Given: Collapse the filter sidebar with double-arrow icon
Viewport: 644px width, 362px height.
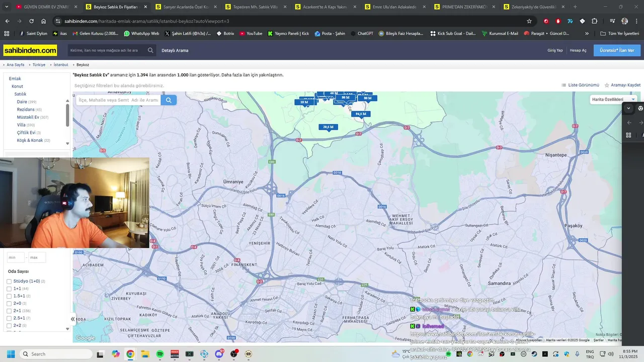Looking at the screenshot, I should (72, 319).
